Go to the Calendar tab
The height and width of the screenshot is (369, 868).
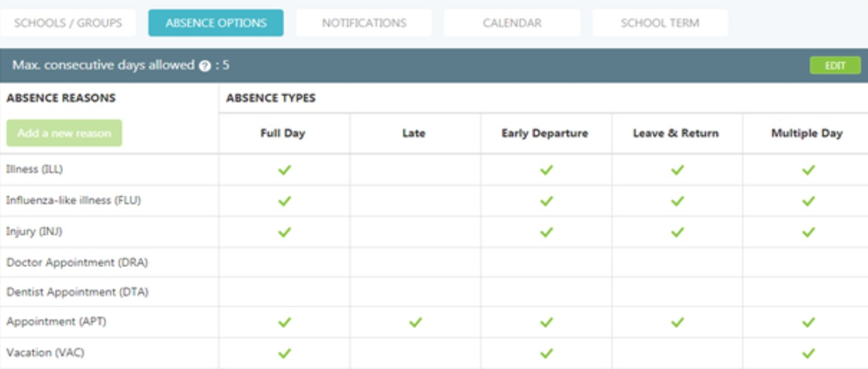tap(512, 23)
